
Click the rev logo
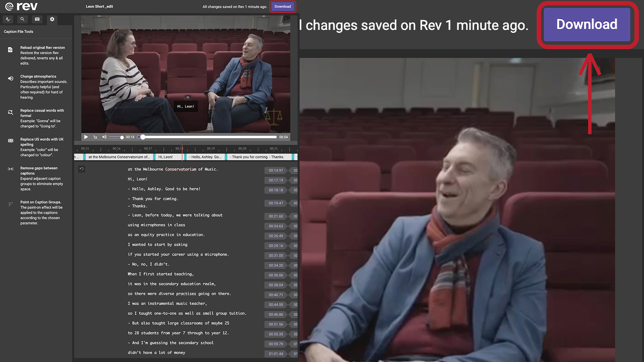21,6
